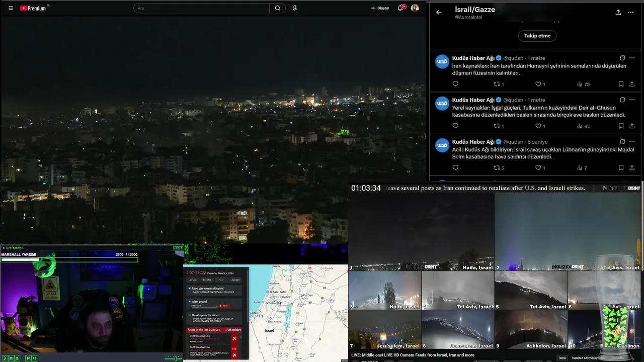Open the Oluştur create button

[x=380, y=8]
